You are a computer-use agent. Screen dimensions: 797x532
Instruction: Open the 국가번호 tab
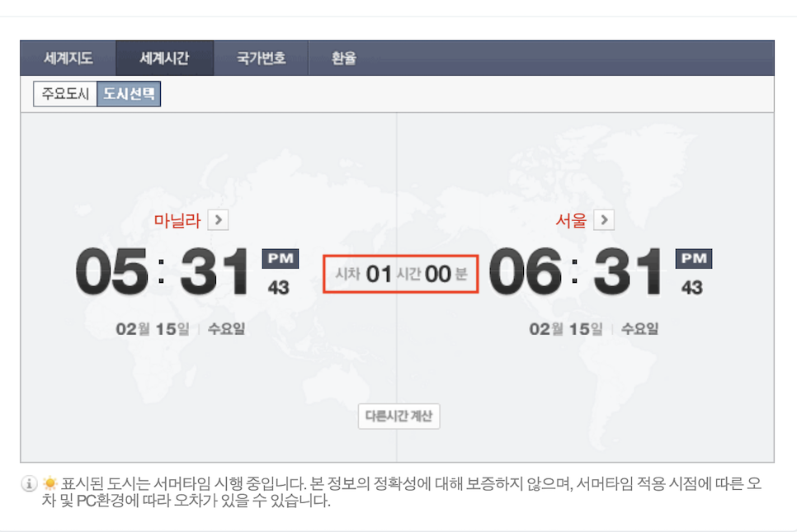click(x=261, y=58)
